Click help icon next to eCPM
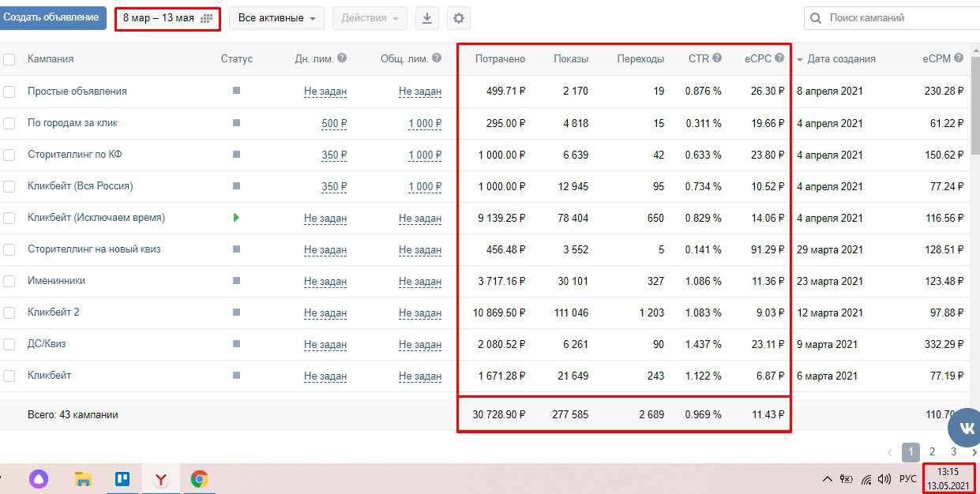 [959, 58]
